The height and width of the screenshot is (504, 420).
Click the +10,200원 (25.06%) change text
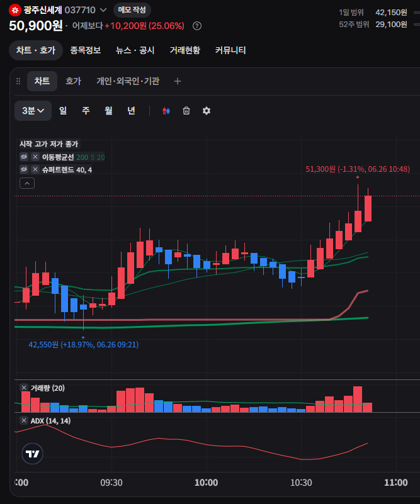(x=144, y=26)
